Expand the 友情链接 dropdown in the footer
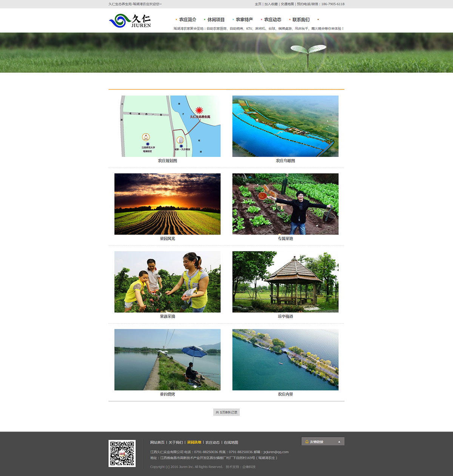Screen dimensions: 453x476 point(323,442)
